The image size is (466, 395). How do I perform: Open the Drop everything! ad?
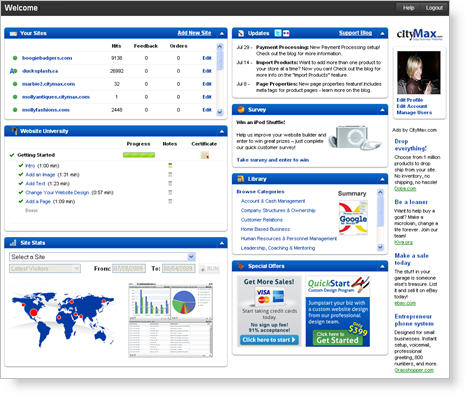point(410,145)
